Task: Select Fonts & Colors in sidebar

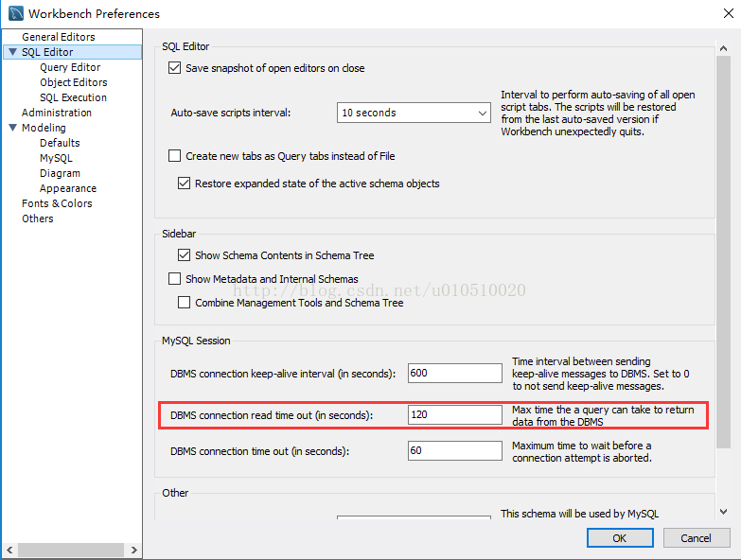Action: click(57, 203)
